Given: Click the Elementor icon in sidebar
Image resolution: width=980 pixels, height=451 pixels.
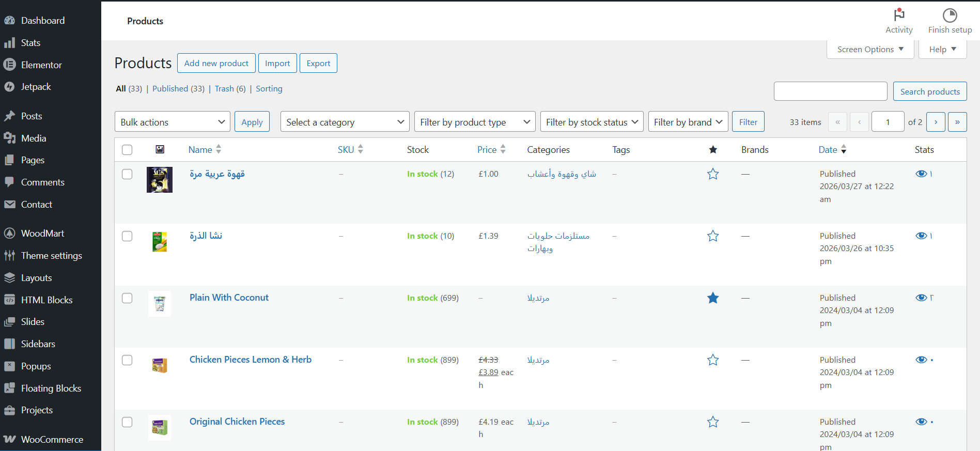Looking at the screenshot, I should click(x=9, y=65).
